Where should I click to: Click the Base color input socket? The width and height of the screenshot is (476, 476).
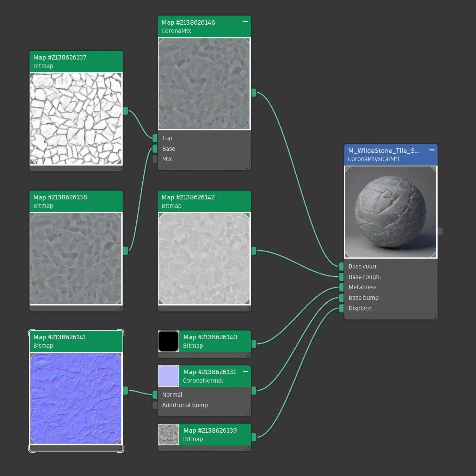pyautogui.click(x=341, y=266)
